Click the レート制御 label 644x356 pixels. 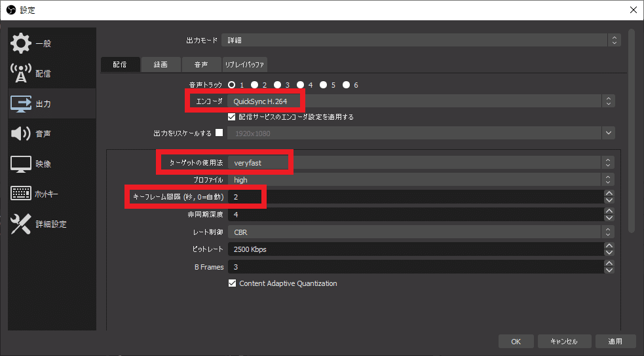pos(208,232)
